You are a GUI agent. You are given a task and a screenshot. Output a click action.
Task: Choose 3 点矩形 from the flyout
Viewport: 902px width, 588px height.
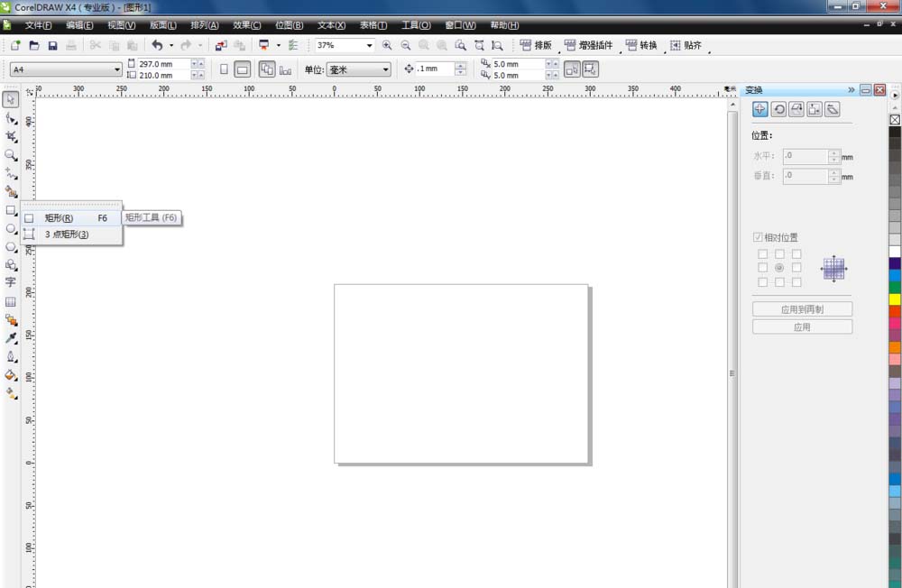(x=72, y=234)
